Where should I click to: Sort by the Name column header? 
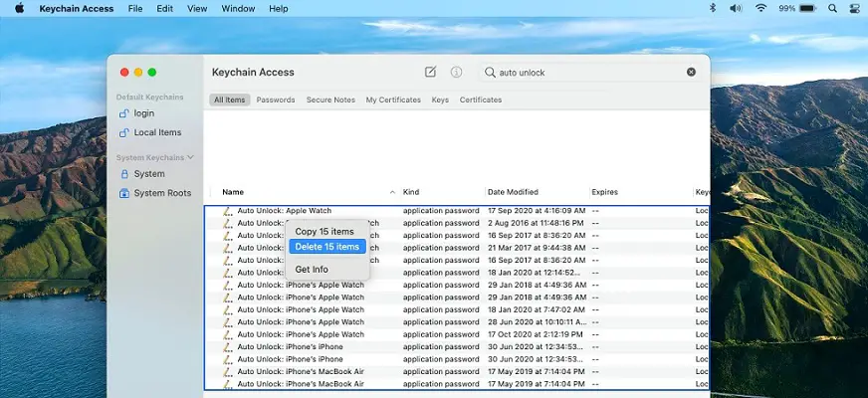pyautogui.click(x=233, y=192)
